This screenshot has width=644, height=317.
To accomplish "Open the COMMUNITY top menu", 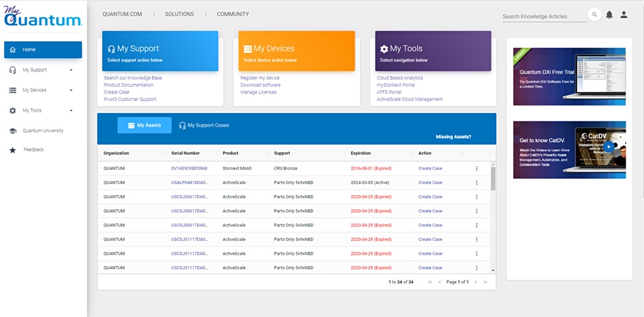I will coord(233,14).
